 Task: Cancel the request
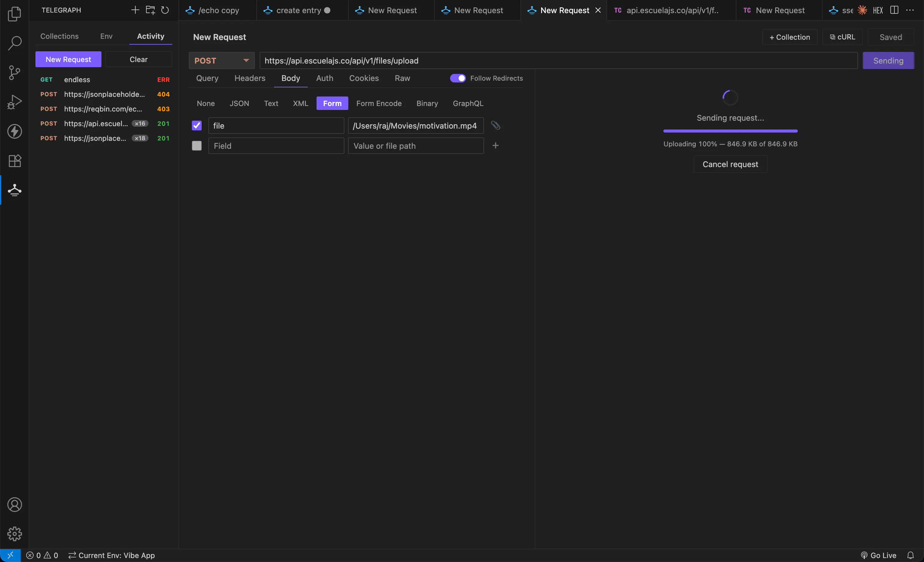(x=730, y=164)
